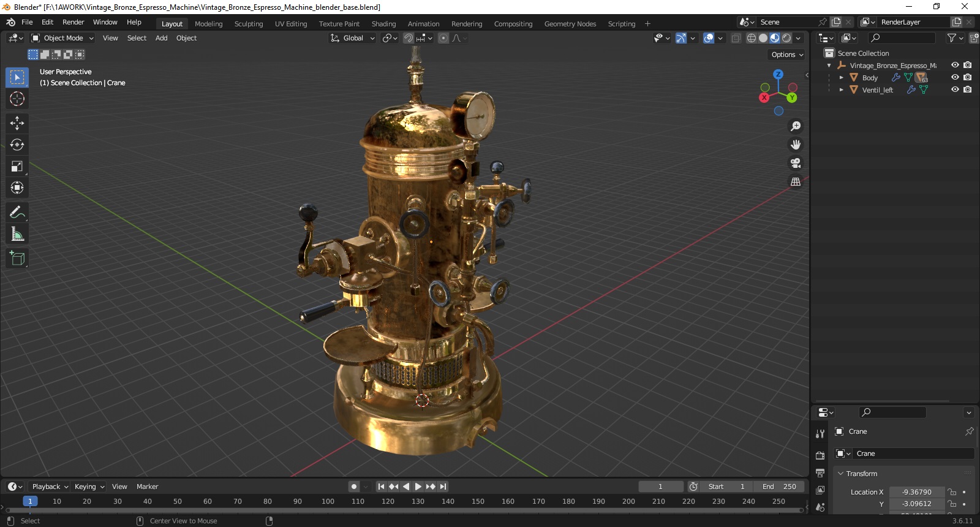The image size is (980, 527).
Task: Open the File menu
Action: (x=27, y=22)
